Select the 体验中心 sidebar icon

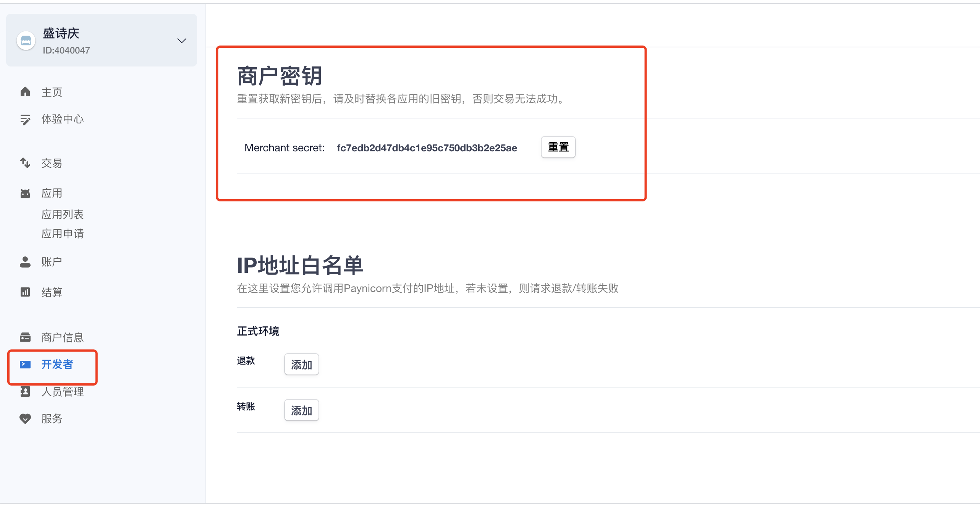[25, 119]
